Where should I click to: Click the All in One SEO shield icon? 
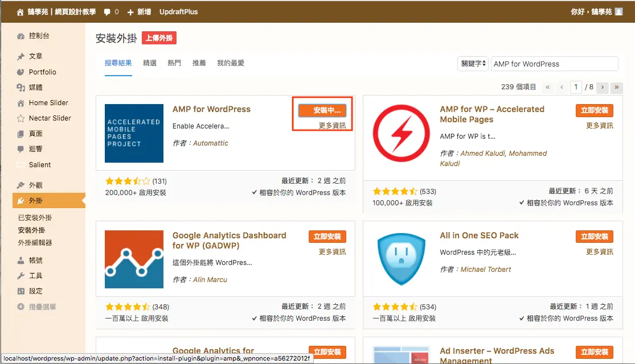pyautogui.click(x=402, y=259)
